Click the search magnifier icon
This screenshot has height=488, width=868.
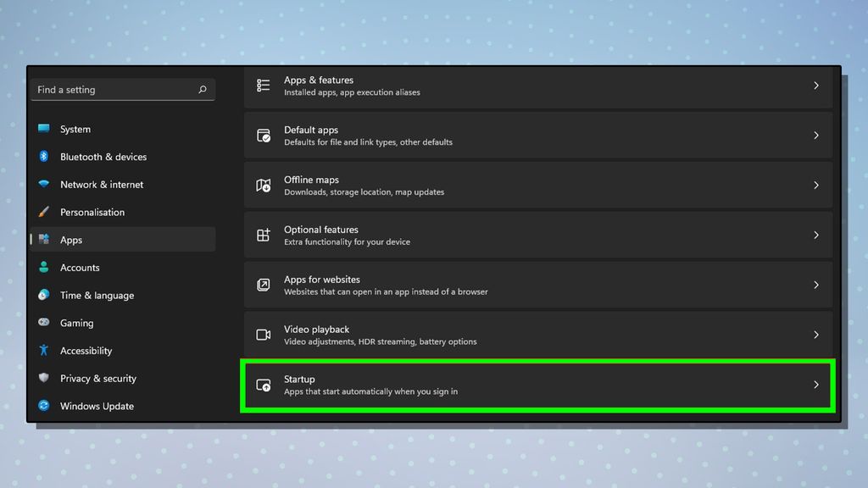[202, 89]
